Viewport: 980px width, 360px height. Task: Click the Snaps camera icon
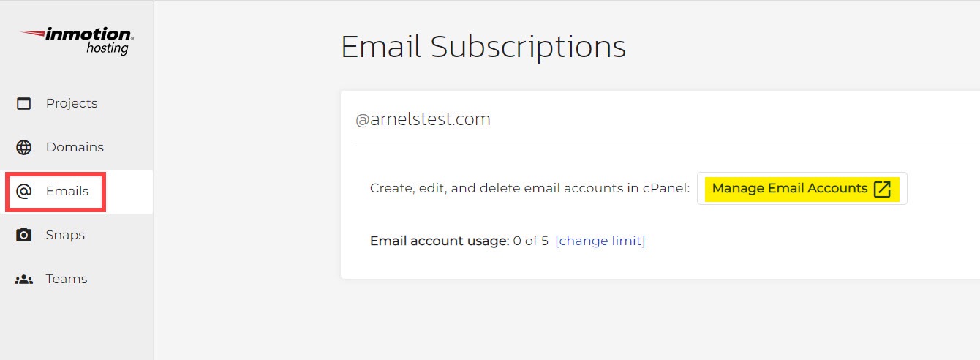[24, 235]
